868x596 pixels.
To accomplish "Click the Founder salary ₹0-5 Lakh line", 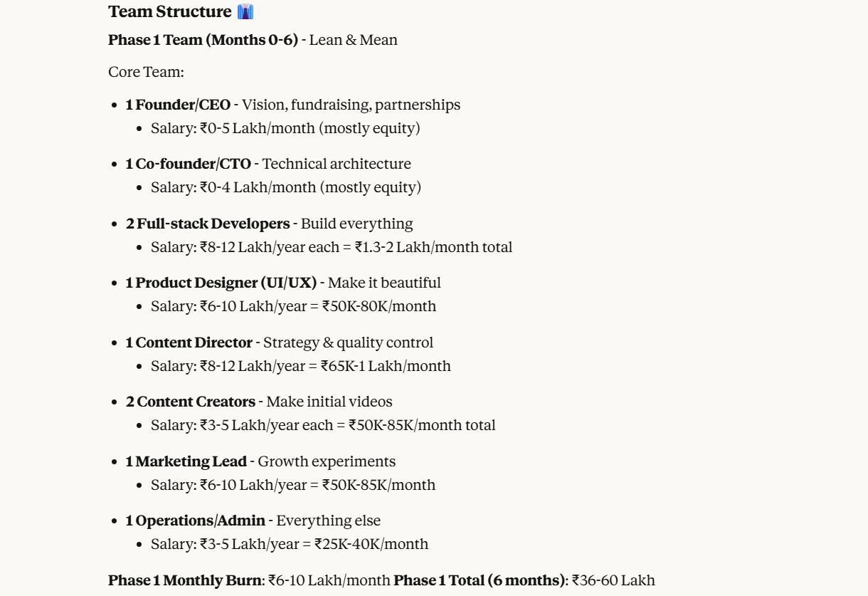I will coord(285,128).
